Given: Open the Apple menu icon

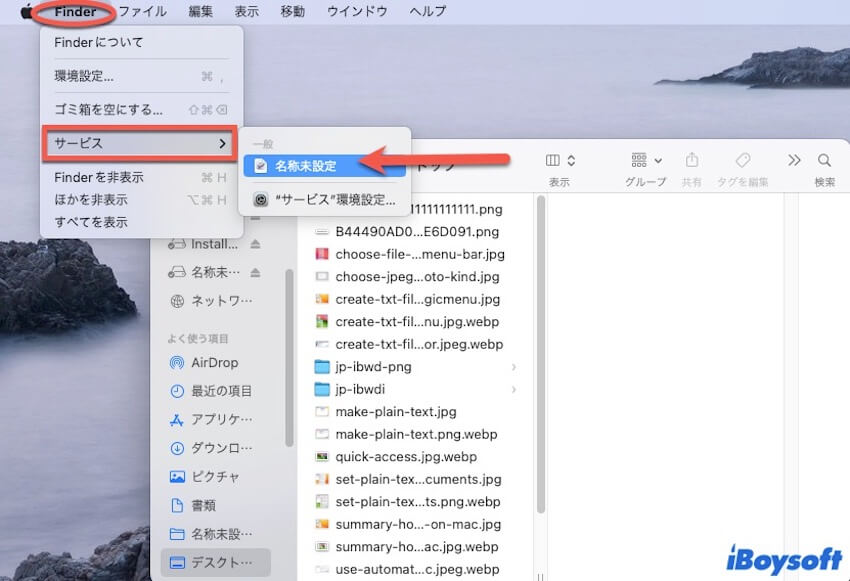Looking at the screenshot, I should 26,12.
